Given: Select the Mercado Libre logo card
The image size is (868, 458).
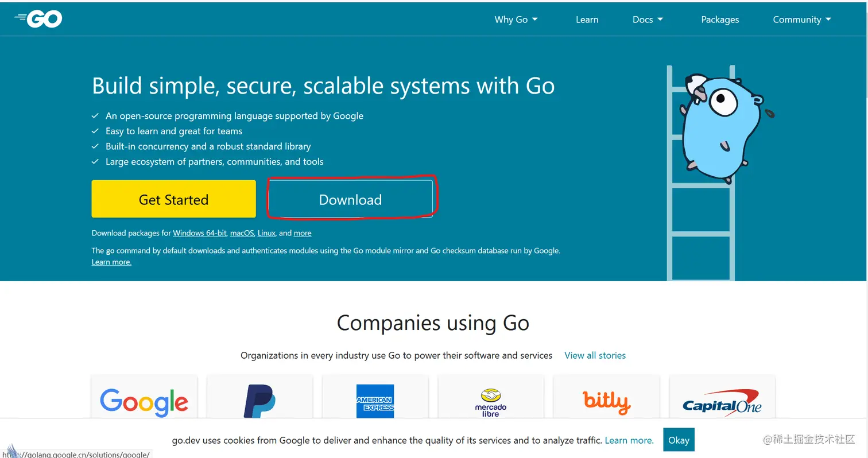Looking at the screenshot, I should [491, 397].
